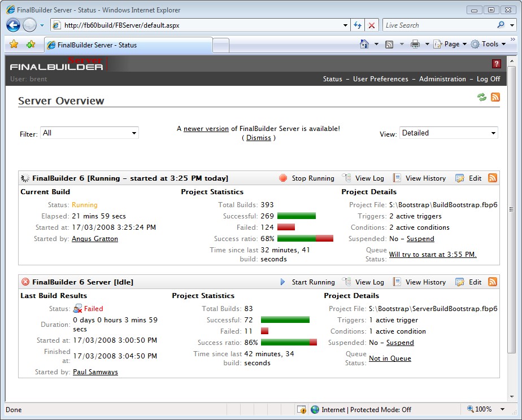Click the Print icon dropdown arrow
522x420 pixels.
click(427, 44)
